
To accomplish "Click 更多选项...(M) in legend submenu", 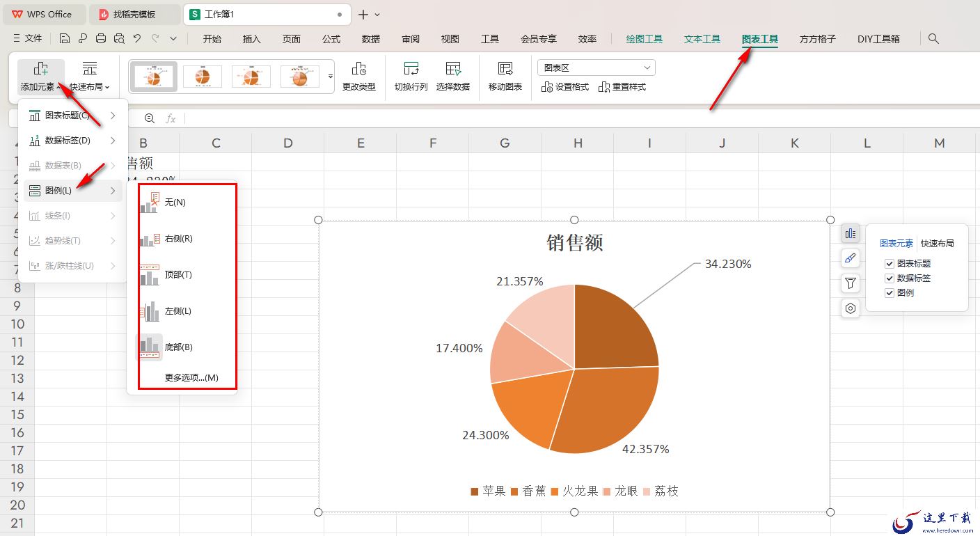I will click(191, 378).
